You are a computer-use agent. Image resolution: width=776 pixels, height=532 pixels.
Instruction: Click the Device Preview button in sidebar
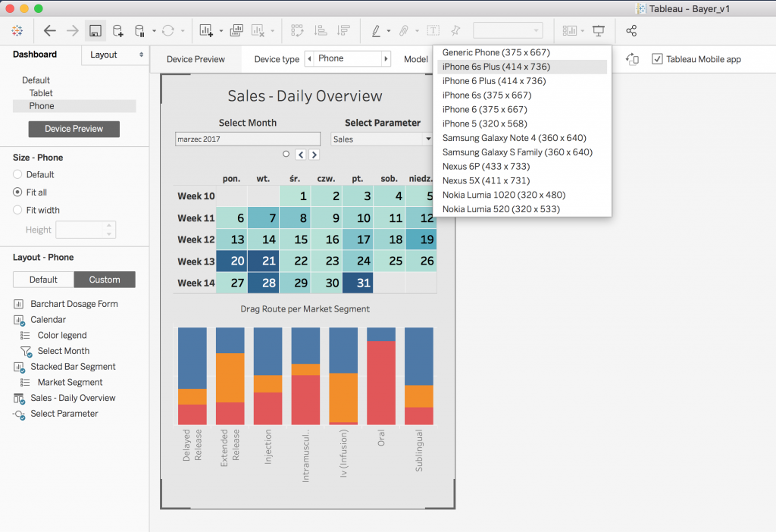[x=74, y=129]
